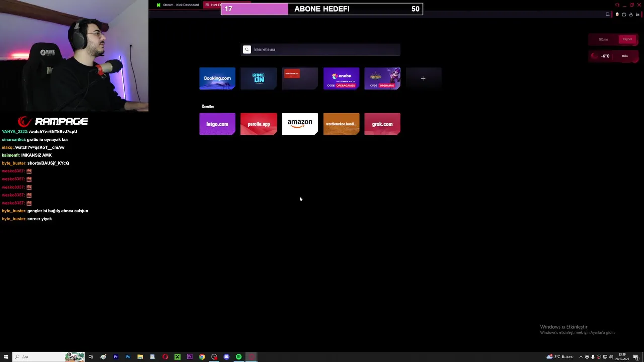Viewport: 644px width, 362px height.
Task: Open the parolla.app suggestion tile
Action: [x=259, y=124]
